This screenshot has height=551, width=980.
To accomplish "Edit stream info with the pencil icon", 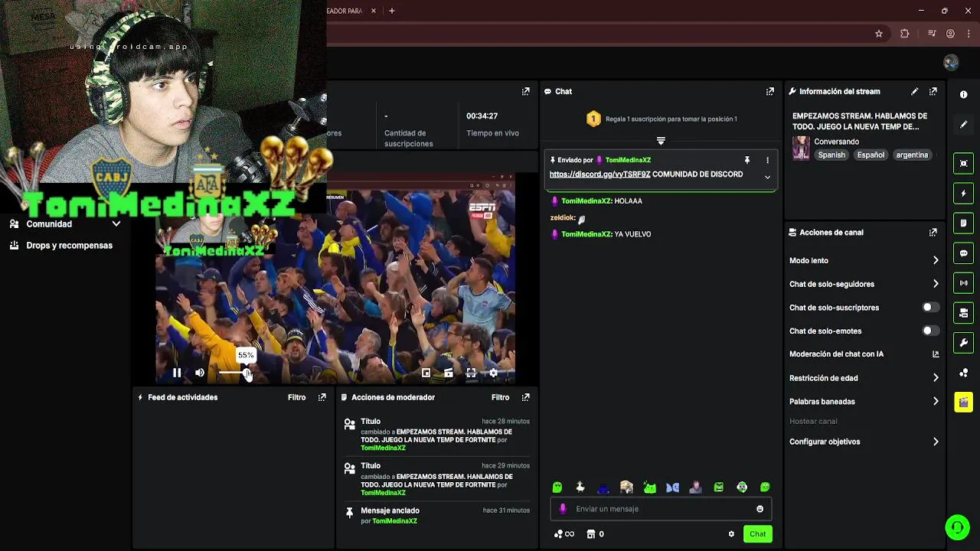I will tap(914, 91).
